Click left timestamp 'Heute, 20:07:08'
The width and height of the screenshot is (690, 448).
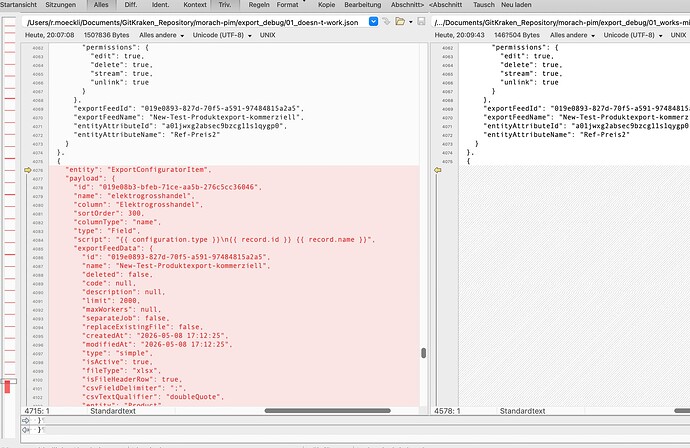(x=49, y=35)
